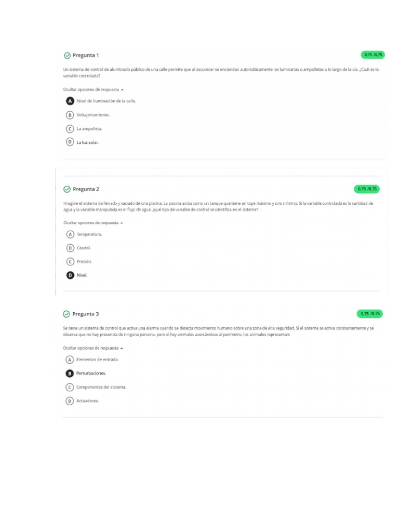Screen dimensions: 399x532
Task: Choose option A 'Elementos de entrada'
Action: 70,360
